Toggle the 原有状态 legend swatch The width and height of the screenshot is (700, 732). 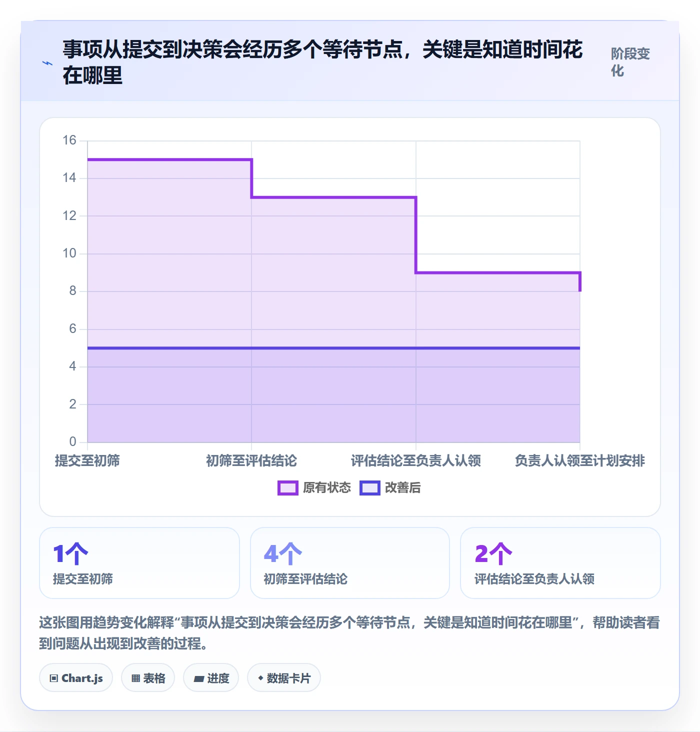click(x=288, y=488)
